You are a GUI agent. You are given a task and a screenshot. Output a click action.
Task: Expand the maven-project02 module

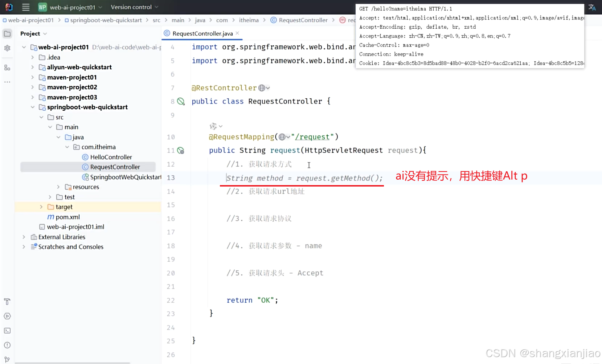pos(33,87)
